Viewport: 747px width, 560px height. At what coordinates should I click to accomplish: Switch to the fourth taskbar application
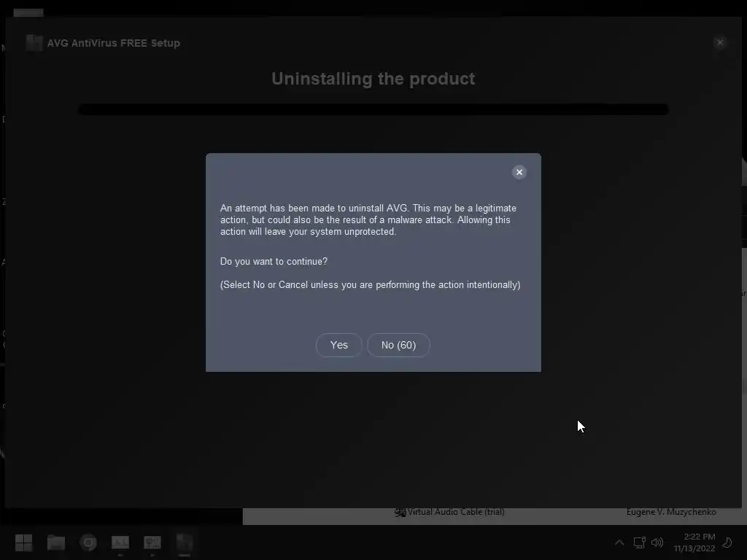(120, 542)
